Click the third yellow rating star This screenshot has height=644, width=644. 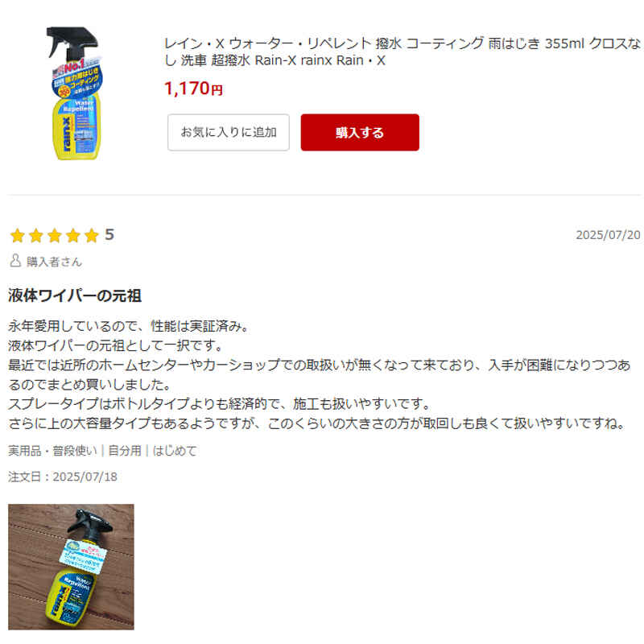(55, 236)
